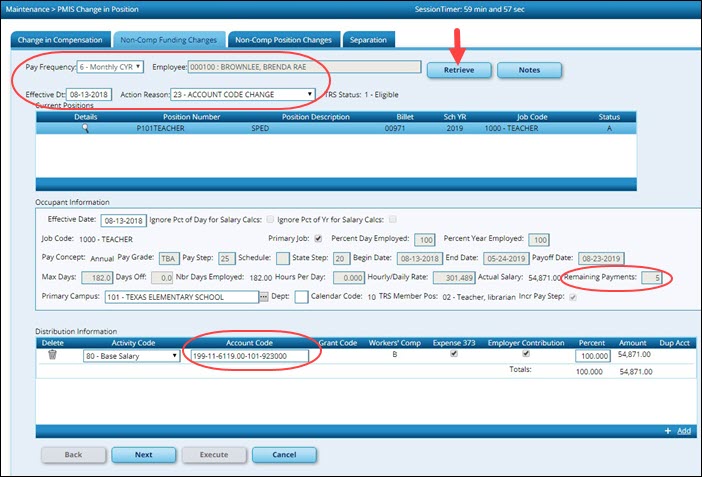702x477 pixels.
Task: Click the State Step field
Action: pyautogui.click(x=341, y=258)
